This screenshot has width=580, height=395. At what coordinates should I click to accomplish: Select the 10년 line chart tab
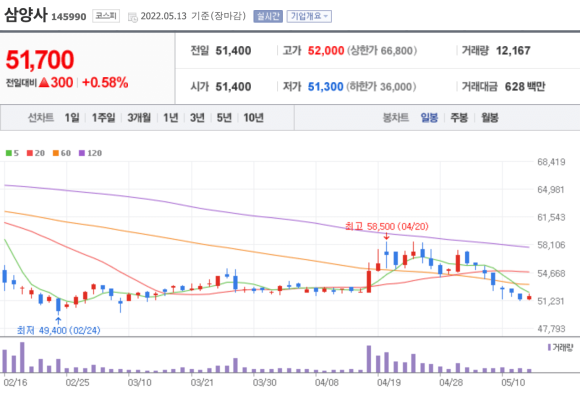coord(253,118)
